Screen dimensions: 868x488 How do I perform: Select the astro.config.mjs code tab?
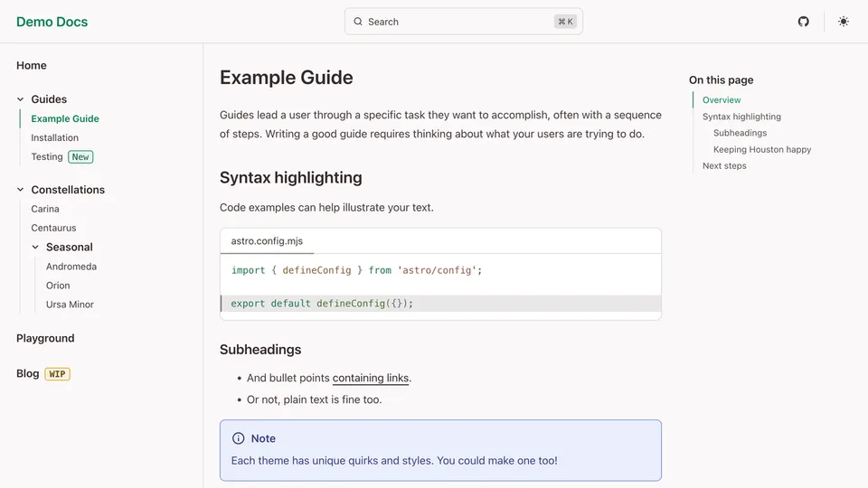pos(267,241)
